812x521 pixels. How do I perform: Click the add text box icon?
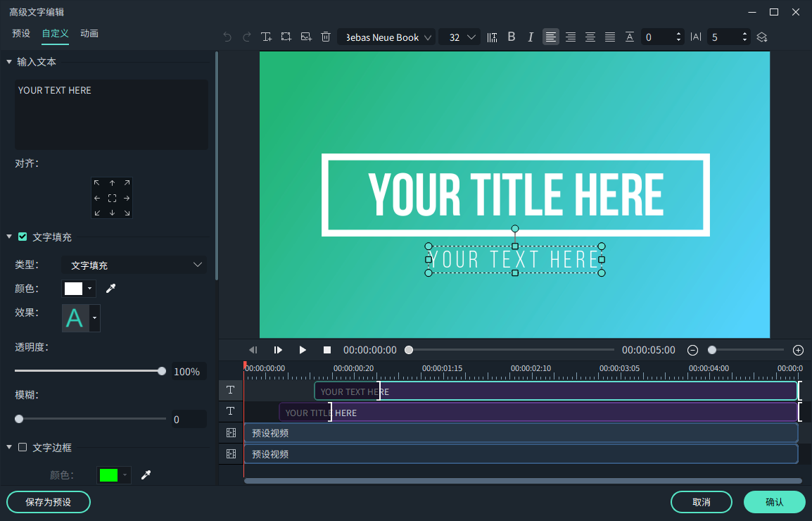[x=266, y=37]
